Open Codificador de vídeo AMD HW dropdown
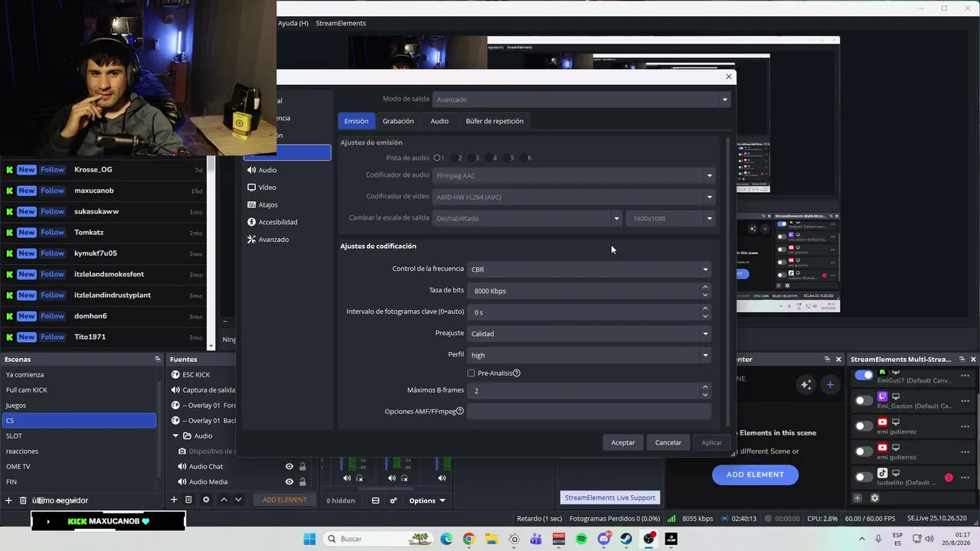 [574, 197]
